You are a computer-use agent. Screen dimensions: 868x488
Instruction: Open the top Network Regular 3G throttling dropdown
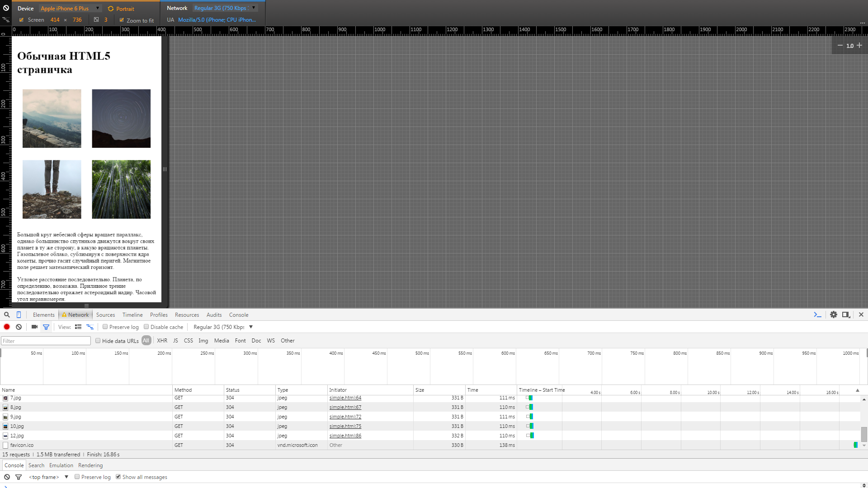coord(225,8)
